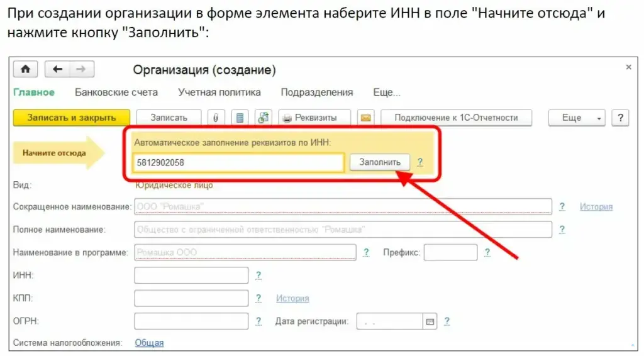Click the Записать button
Screen dimensions: 644x356
coord(169,118)
